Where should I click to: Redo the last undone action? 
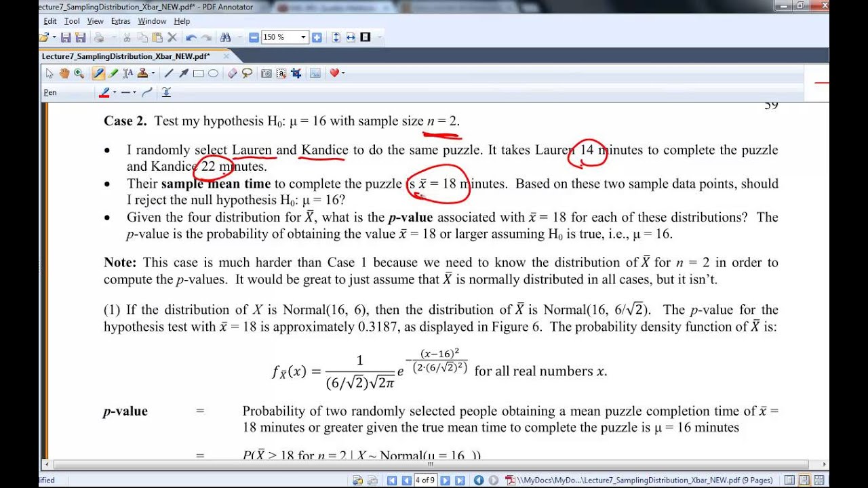coord(206,37)
